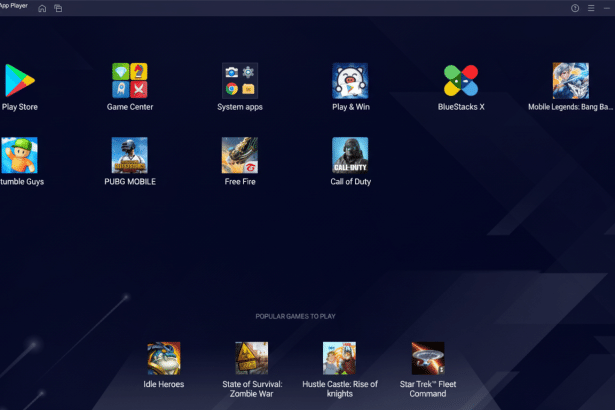This screenshot has height=410, width=615.
Task: Click the BlueStacks X label text
Action: (461, 107)
